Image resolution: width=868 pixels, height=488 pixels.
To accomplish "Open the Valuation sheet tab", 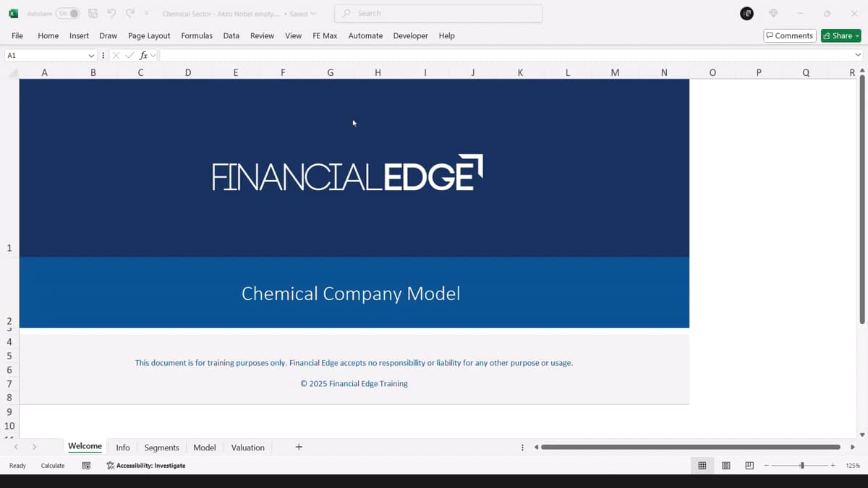I will point(247,448).
